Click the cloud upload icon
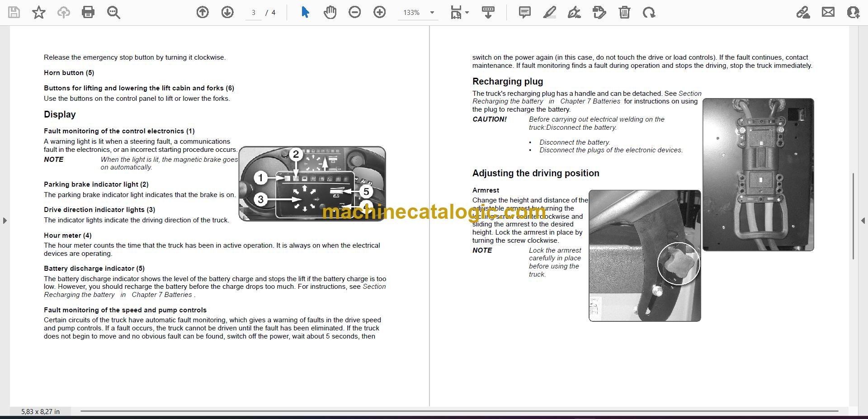This screenshot has height=419, width=868. point(64,12)
